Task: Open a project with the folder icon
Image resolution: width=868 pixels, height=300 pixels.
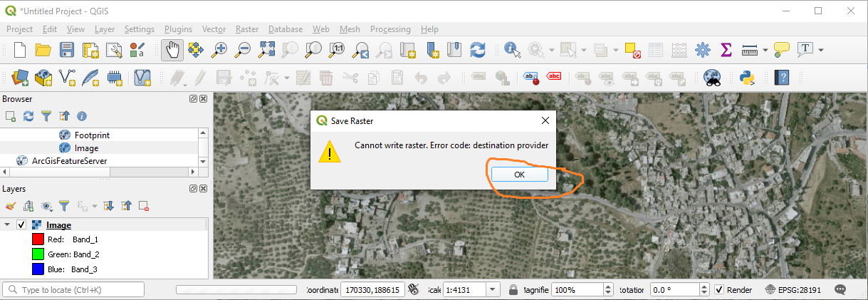Action: point(43,50)
